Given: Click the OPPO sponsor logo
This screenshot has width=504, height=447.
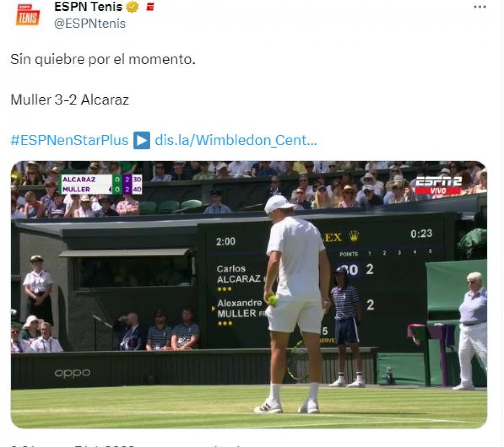Looking at the screenshot, I should [72, 373].
